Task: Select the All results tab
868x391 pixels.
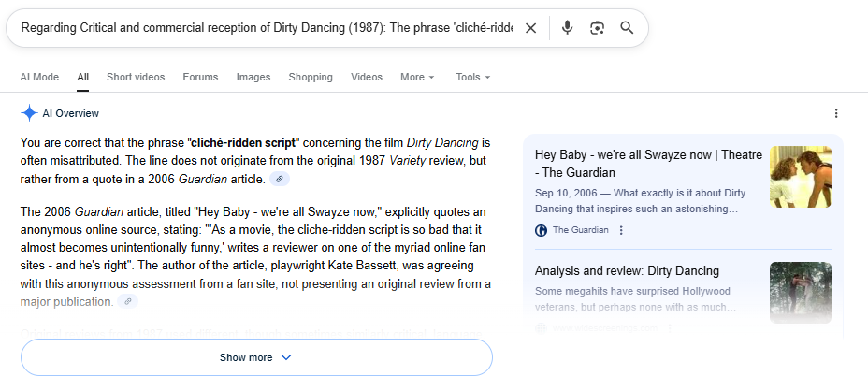Action: pyautogui.click(x=83, y=77)
